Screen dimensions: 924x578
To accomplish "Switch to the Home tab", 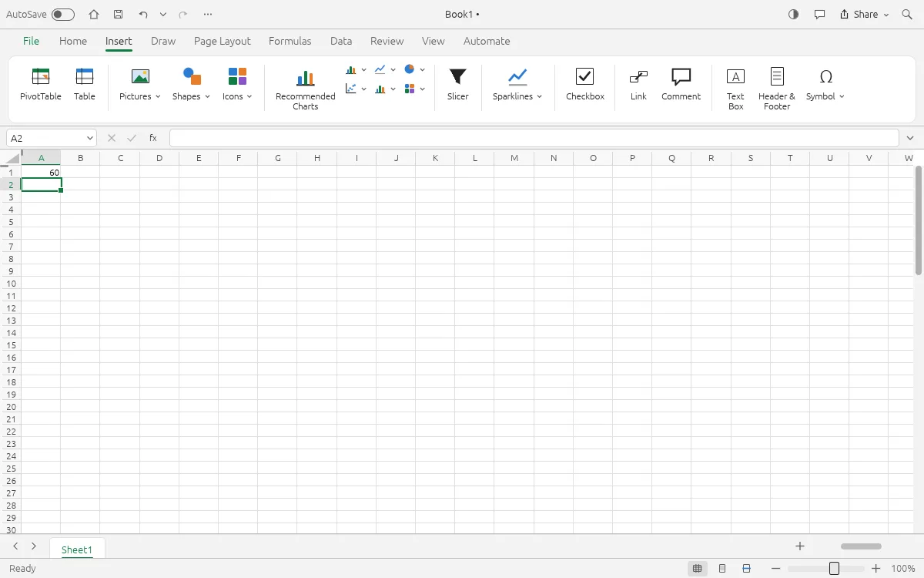I will 73,41.
